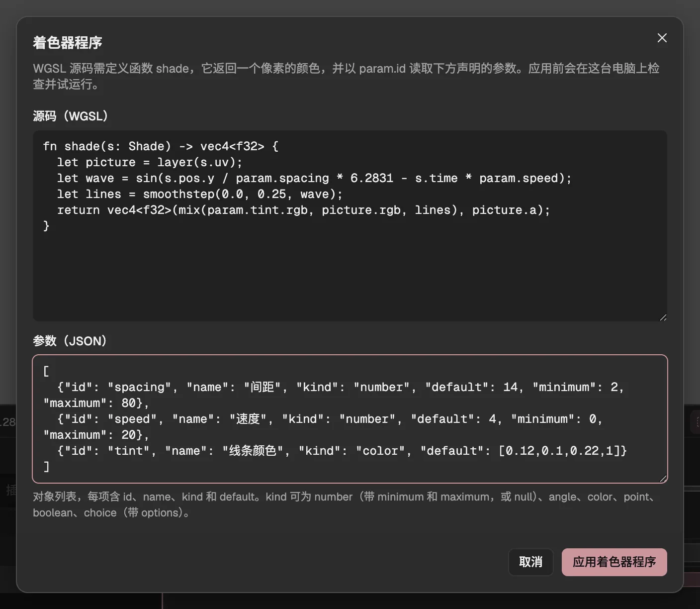The height and width of the screenshot is (609, 700).
Task: Click the 源码（WGSL）label
Action: point(71,116)
